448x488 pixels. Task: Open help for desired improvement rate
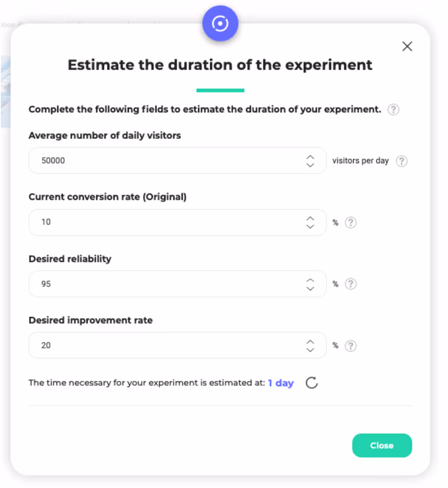point(351,345)
